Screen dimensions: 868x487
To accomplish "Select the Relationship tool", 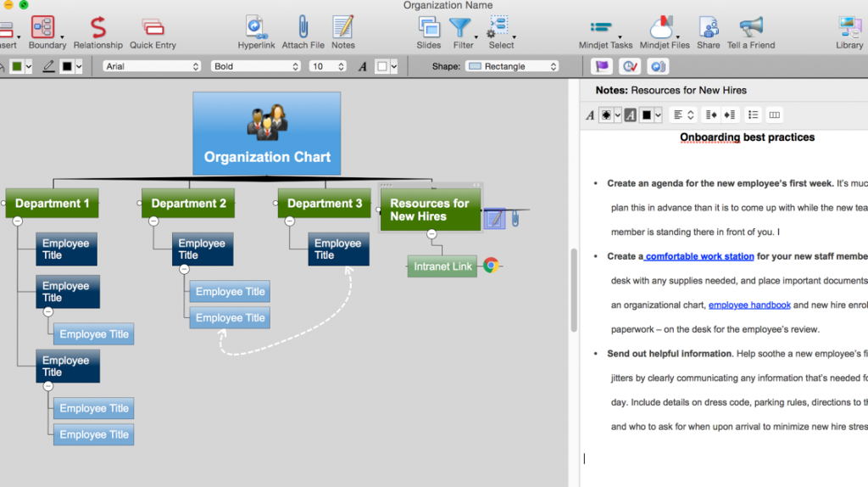I will point(97,29).
